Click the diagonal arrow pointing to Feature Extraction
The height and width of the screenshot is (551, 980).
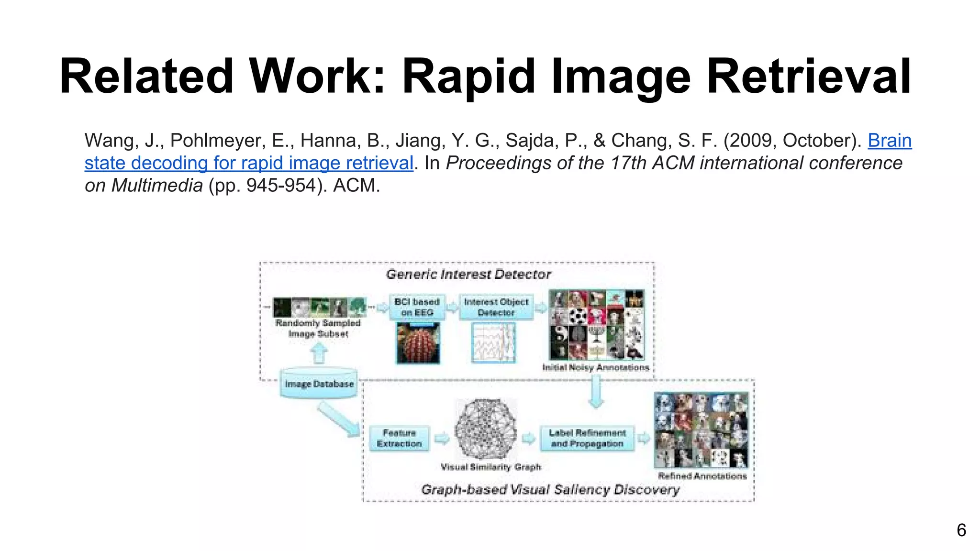338,419
